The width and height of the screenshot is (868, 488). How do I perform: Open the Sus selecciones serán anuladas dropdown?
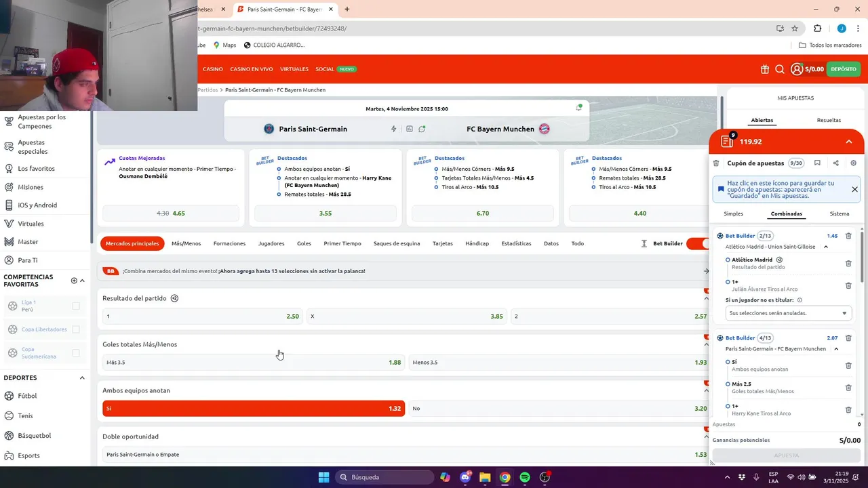tap(788, 313)
